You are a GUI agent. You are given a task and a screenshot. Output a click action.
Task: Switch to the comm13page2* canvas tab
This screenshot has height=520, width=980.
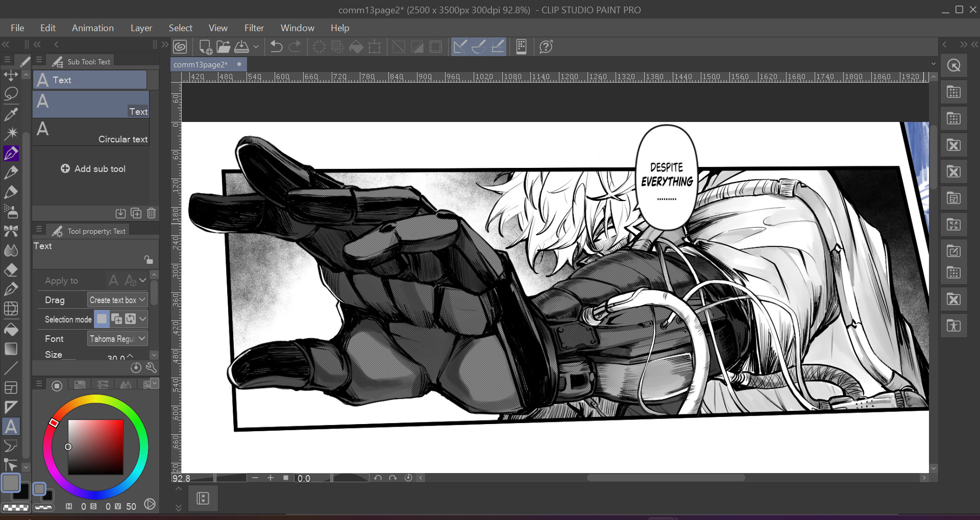click(208, 64)
